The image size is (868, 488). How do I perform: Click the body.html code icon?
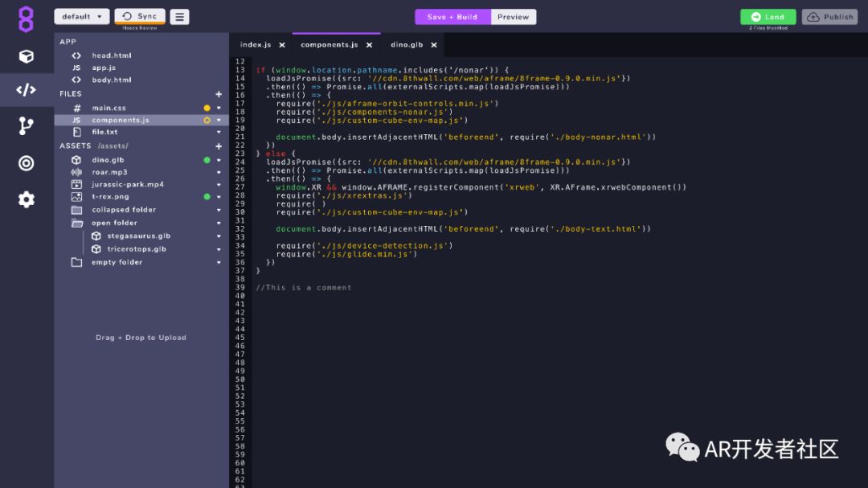(76, 80)
